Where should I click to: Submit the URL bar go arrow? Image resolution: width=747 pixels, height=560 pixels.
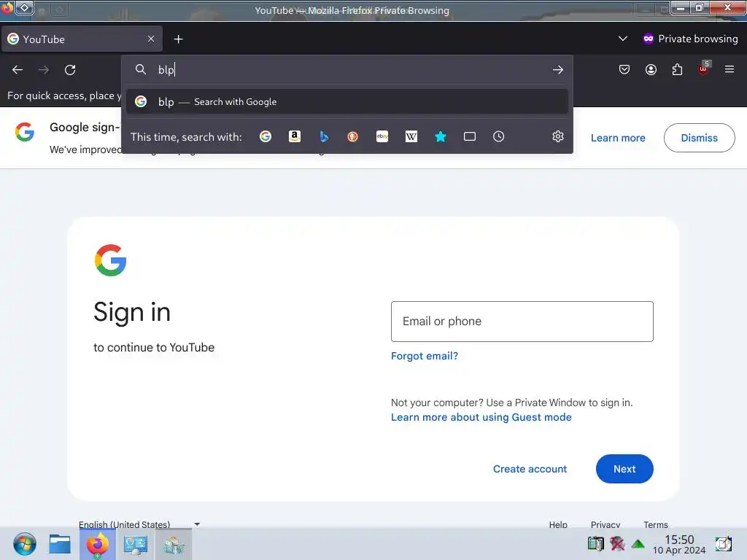pos(558,70)
